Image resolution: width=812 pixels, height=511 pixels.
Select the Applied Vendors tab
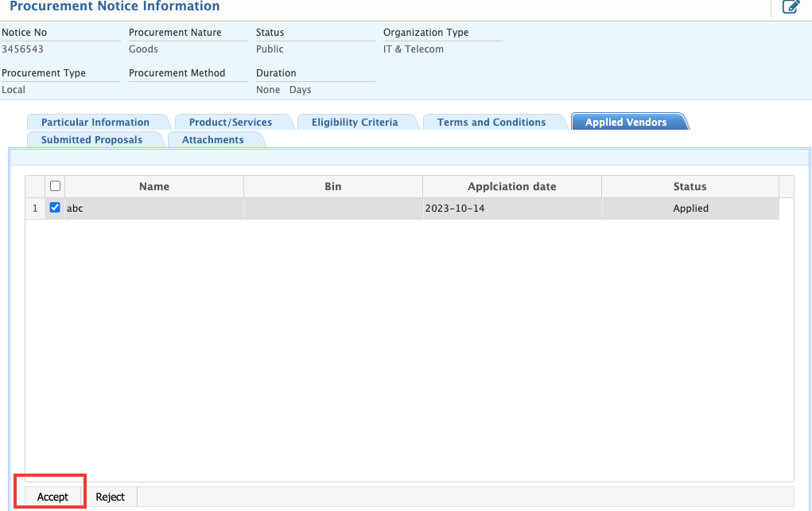click(629, 122)
